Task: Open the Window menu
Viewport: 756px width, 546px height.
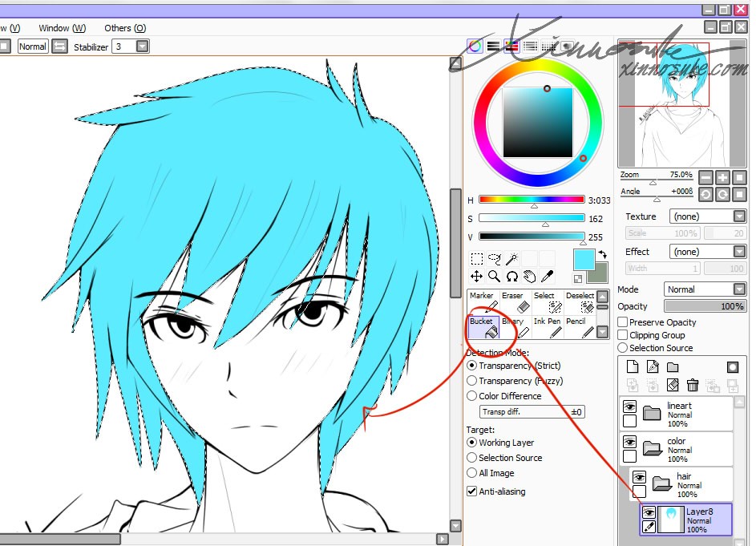Action: (x=62, y=27)
